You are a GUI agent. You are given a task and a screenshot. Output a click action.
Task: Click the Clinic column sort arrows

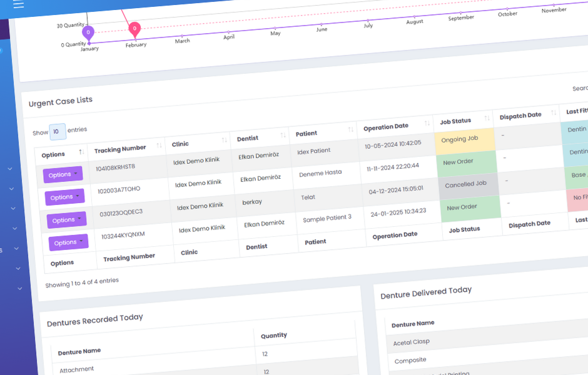coord(224,140)
